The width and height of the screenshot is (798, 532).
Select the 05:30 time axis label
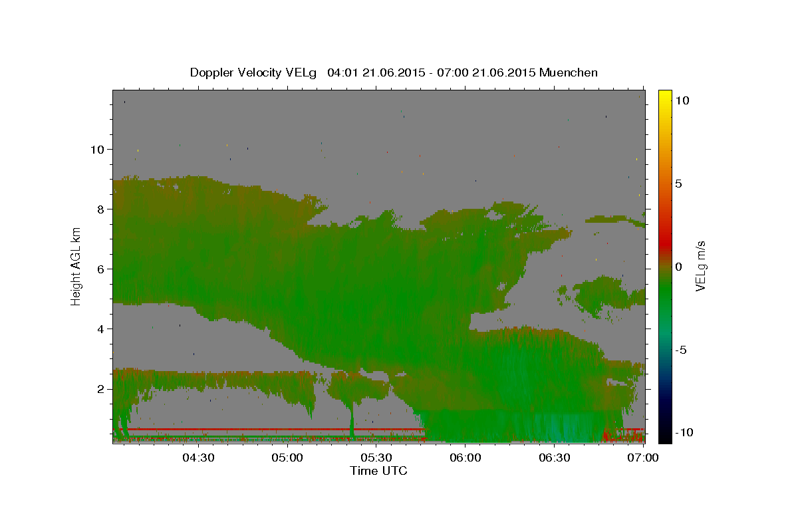376,458
